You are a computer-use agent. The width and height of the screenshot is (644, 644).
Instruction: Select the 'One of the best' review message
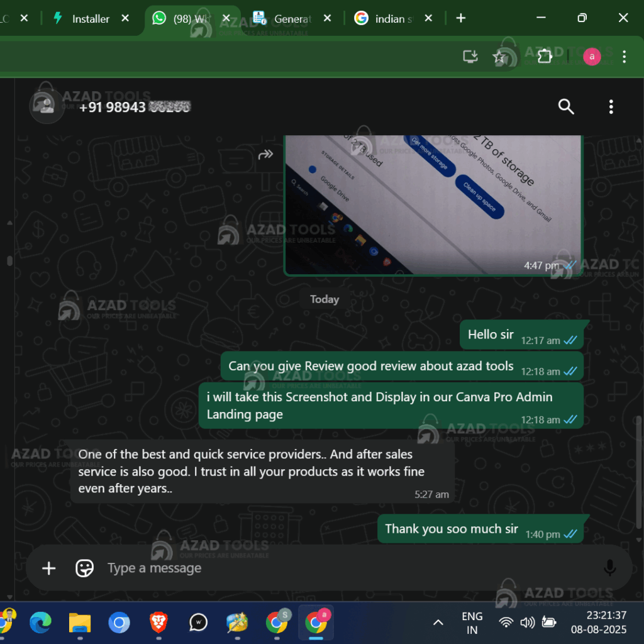[262, 472]
